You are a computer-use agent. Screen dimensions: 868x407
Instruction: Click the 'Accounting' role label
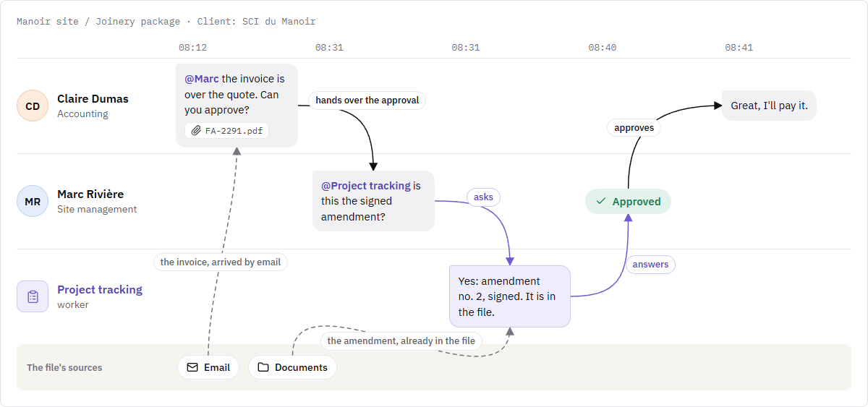click(x=82, y=113)
